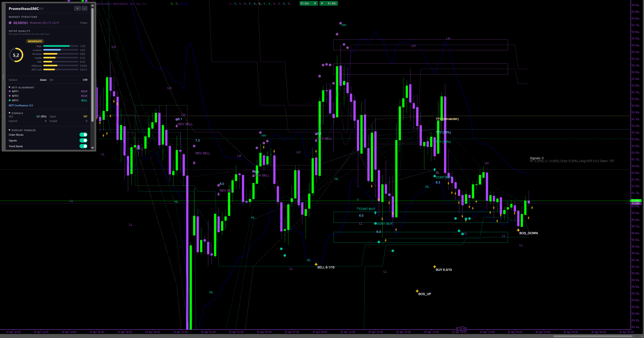Click the BOS_DOWN star marker
Image resolution: width=644 pixels, height=338 pixels.
(x=518, y=230)
